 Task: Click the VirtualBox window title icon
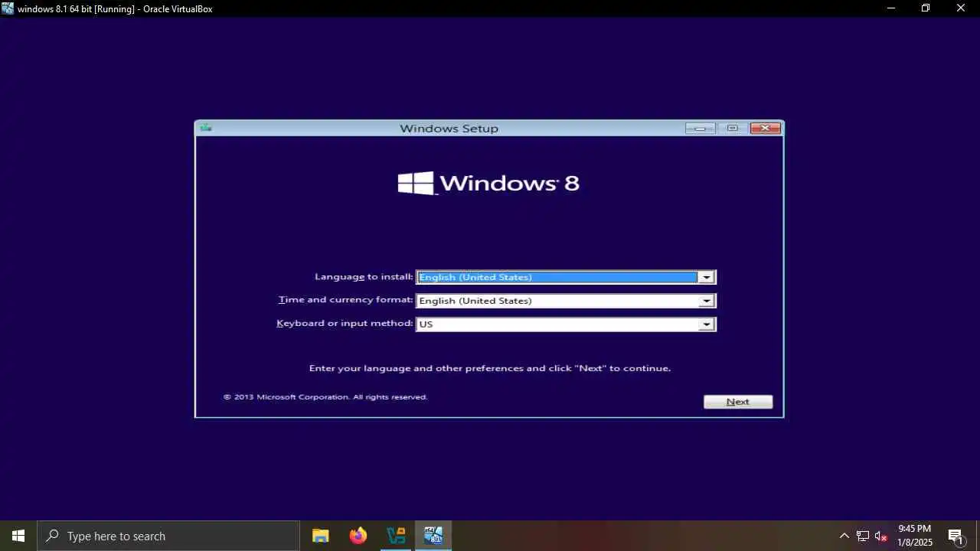[8, 8]
